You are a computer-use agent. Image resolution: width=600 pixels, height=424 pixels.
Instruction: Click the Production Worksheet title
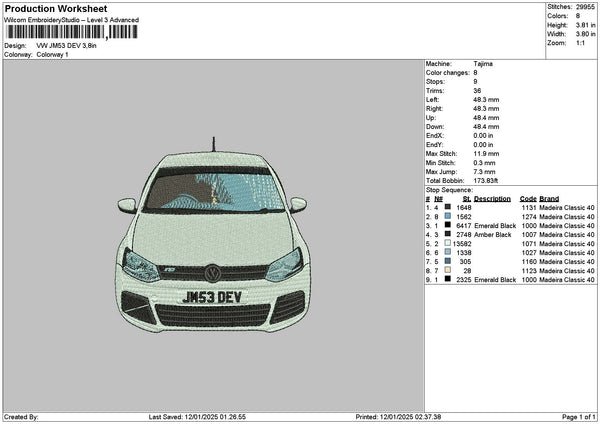point(51,8)
